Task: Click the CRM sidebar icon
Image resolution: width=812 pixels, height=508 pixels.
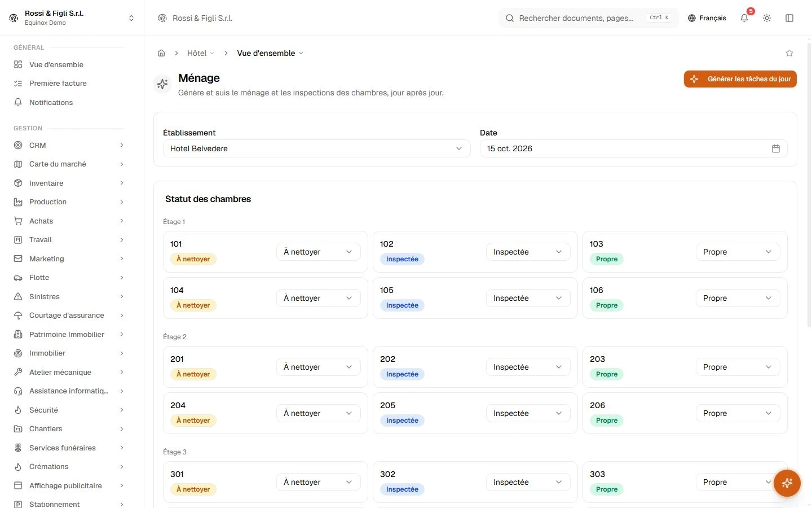Action: tap(18, 145)
